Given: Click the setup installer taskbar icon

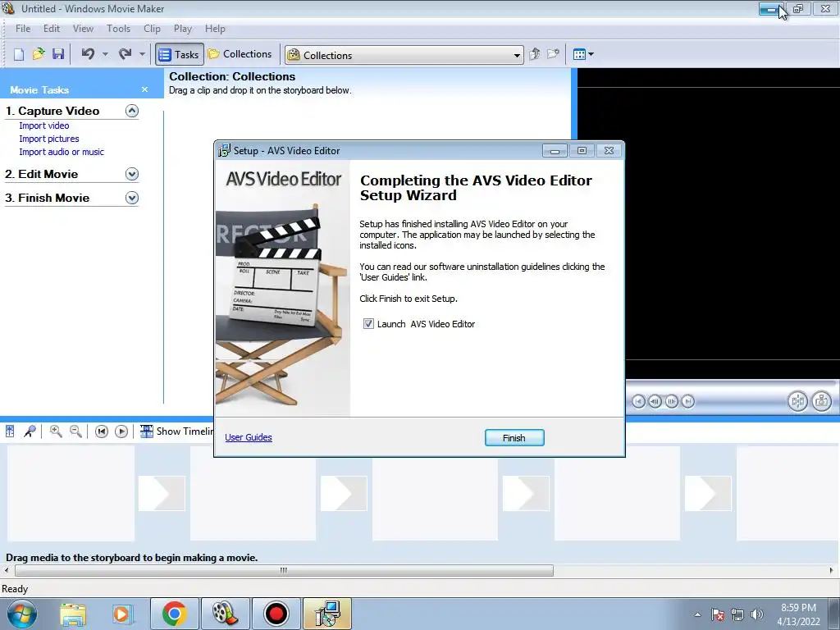Looking at the screenshot, I should (x=327, y=614).
